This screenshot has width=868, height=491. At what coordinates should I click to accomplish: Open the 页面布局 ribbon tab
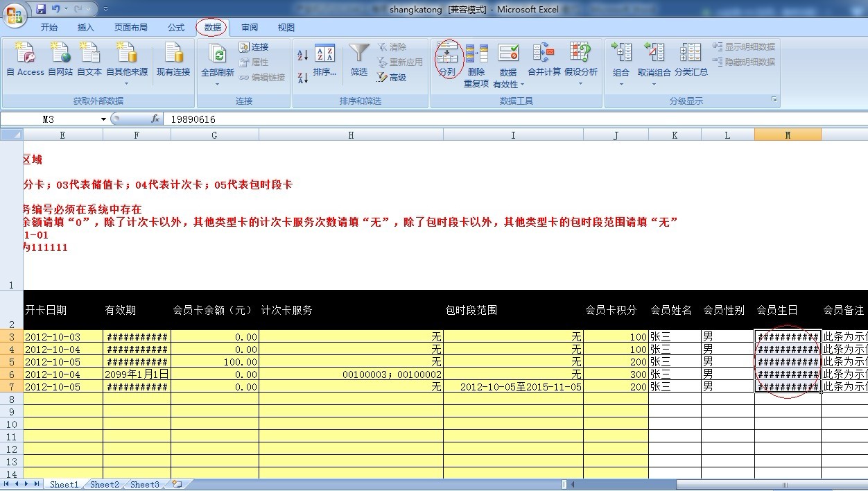[131, 28]
